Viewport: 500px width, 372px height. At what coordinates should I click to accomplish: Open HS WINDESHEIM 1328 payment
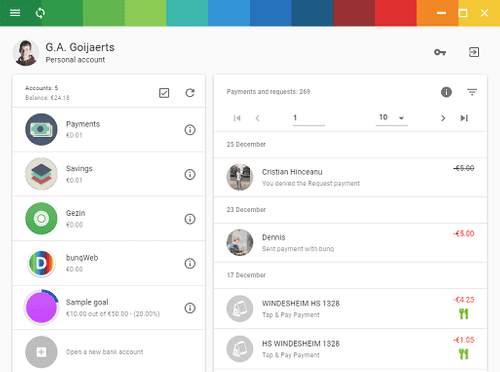[x=350, y=349]
